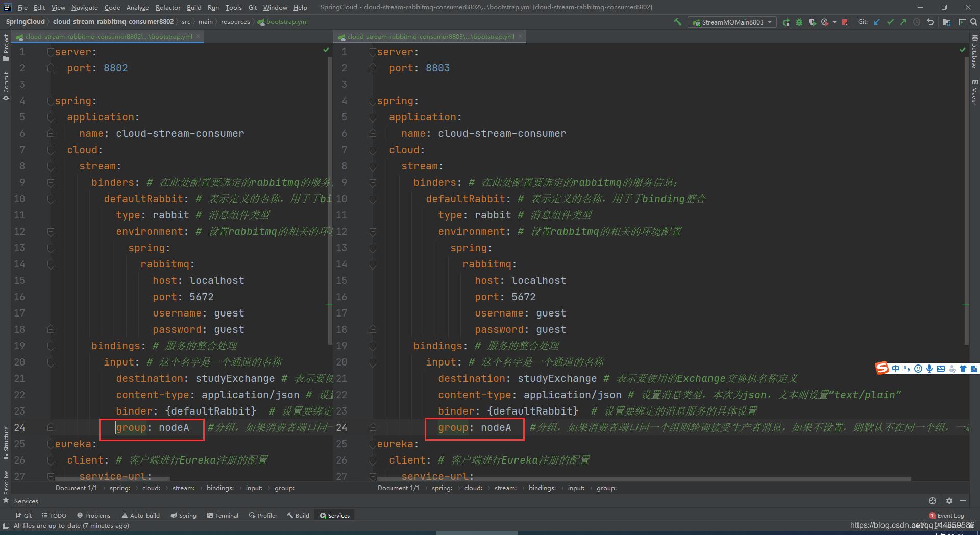Close the consumer8802 bootstrap.yml tab
Image resolution: width=980 pixels, height=535 pixels.
(x=198, y=36)
